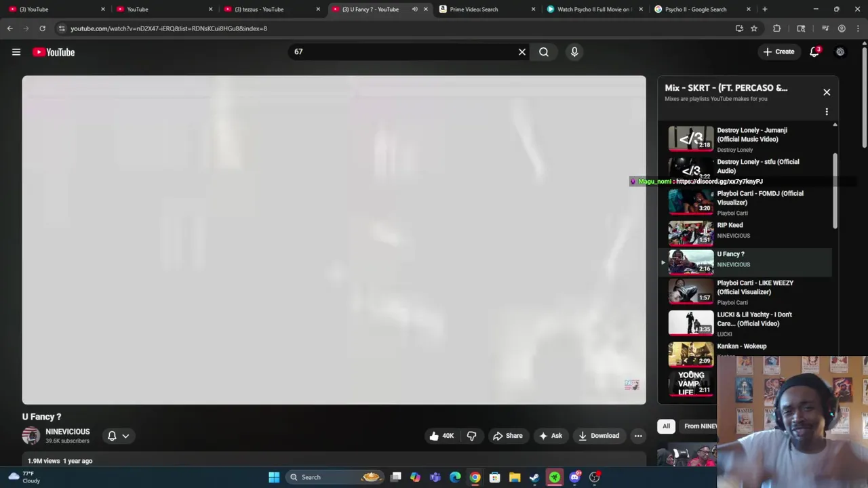This screenshot has width=868, height=488.
Task: Mute tab via U Fancy ? audio icon
Action: click(414, 9)
